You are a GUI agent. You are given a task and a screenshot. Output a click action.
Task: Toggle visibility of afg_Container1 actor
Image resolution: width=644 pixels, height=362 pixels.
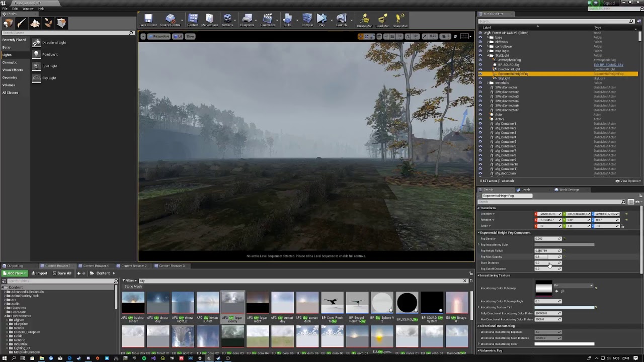click(x=480, y=124)
